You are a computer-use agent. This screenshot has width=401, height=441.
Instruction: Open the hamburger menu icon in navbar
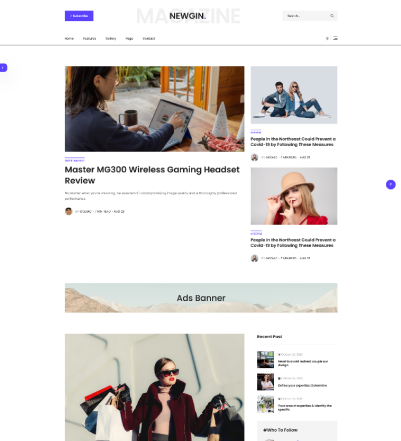pos(335,38)
